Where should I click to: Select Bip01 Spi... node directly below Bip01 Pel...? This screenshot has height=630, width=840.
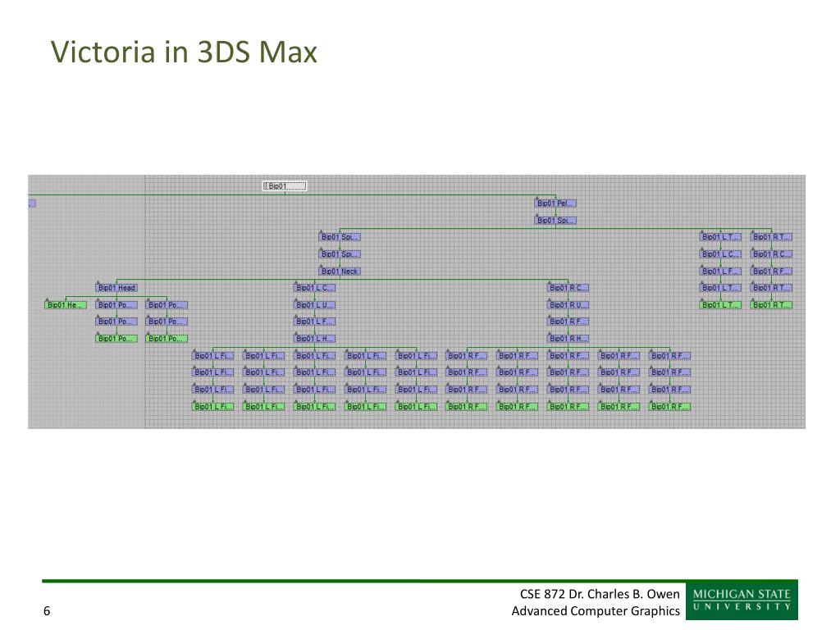pos(555,221)
